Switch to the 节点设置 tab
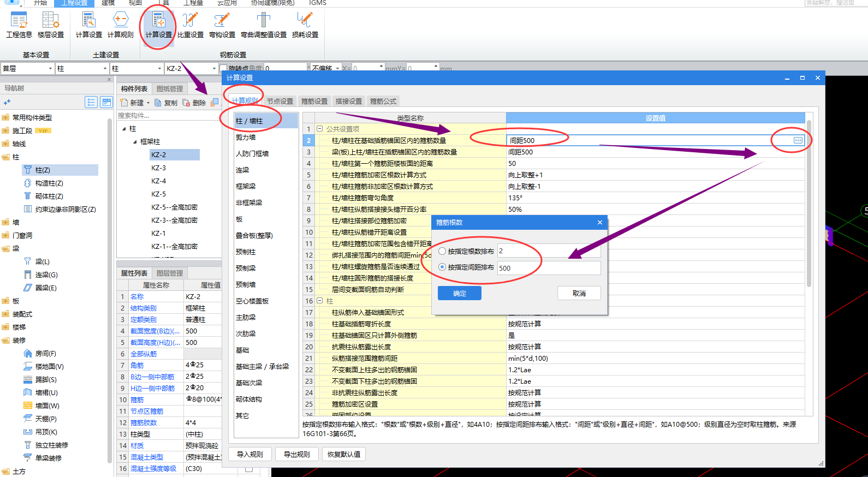This screenshot has width=868, height=477. click(x=280, y=101)
